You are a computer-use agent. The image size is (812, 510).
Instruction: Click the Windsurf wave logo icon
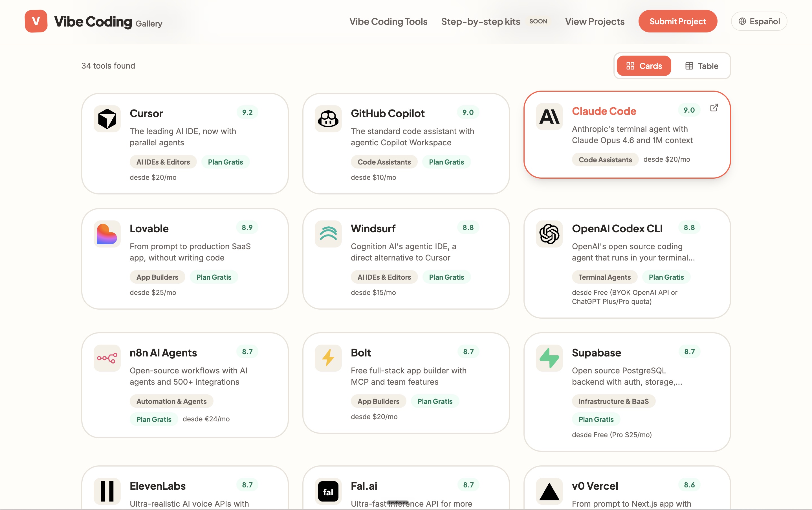[x=328, y=234]
